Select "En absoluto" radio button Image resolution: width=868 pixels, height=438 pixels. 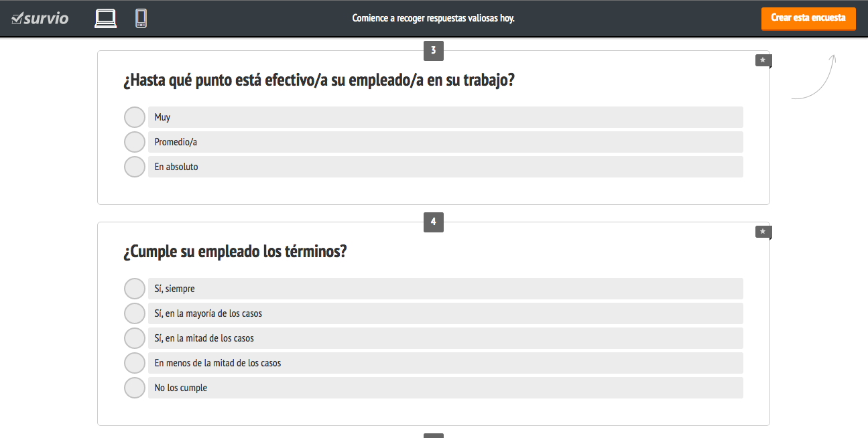[x=135, y=167]
